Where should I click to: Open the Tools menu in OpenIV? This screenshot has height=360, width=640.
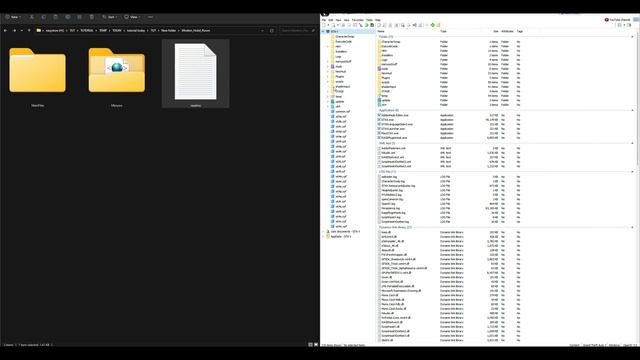369,20
